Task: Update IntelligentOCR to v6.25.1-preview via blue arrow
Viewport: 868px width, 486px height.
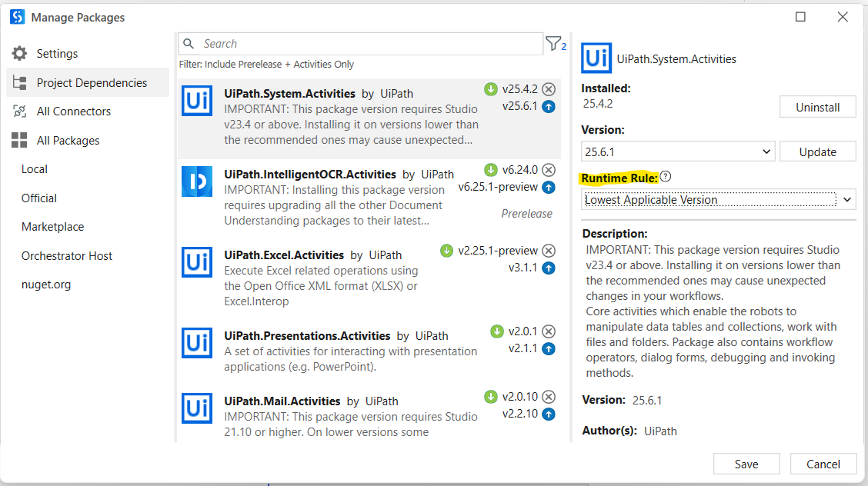Action: point(549,188)
